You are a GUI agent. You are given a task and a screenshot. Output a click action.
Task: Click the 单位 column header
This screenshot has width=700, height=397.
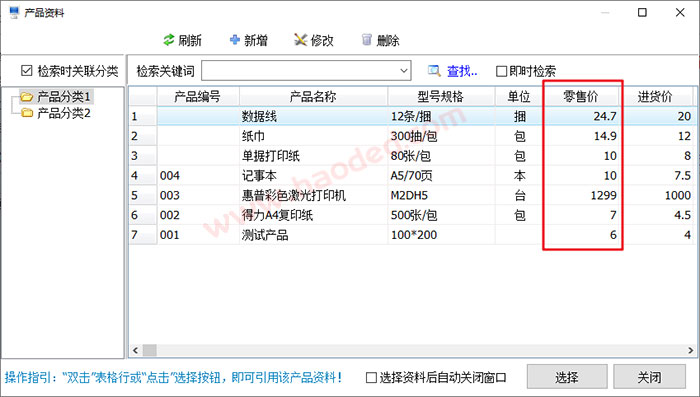pyautogui.click(x=519, y=96)
